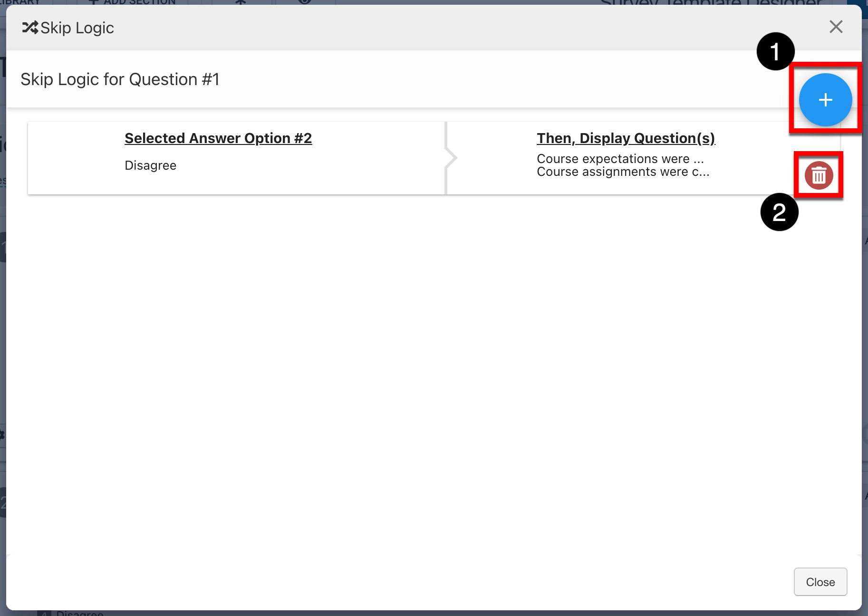The width and height of the screenshot is (868, 616).
Task: Click the 'Skip Logic for Question #1' heading
Action: click(120, 79)
